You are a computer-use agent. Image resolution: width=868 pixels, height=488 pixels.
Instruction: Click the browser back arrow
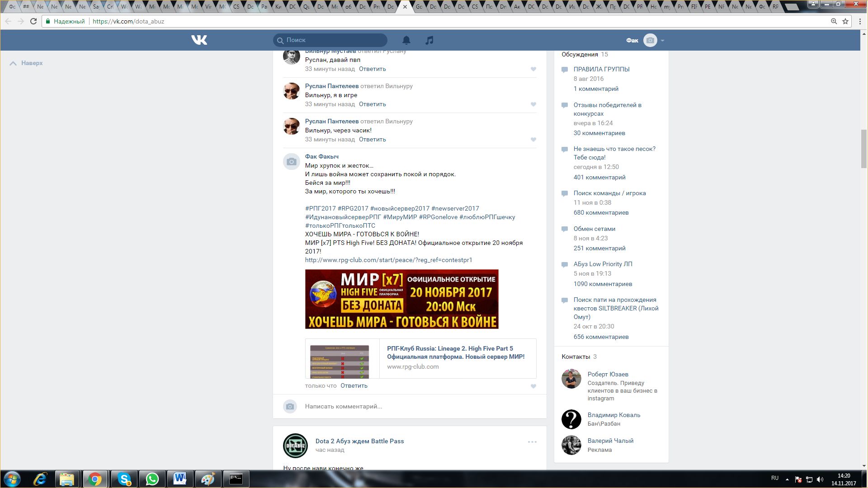9,21
